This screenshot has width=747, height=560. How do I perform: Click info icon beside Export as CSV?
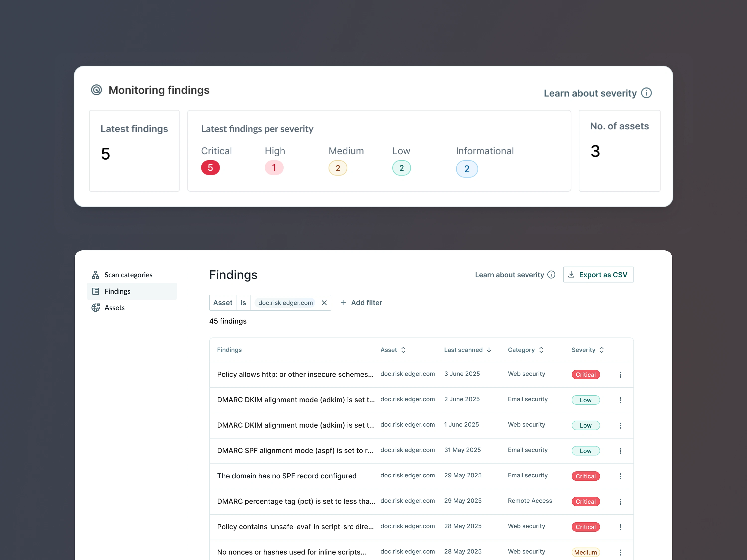pos(551,275)
